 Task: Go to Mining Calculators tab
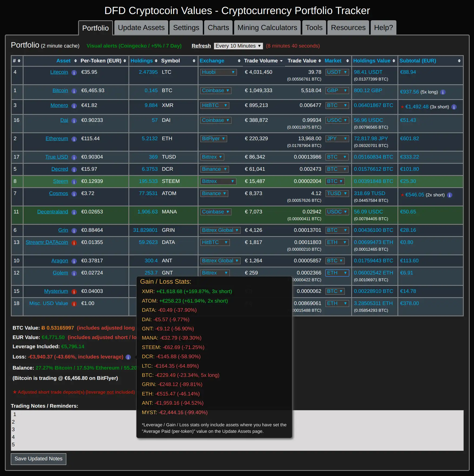coord(267,28)
